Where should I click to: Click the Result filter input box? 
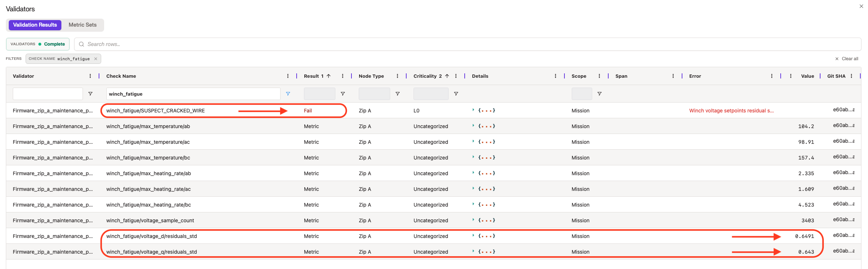click(x=320, y=94)
